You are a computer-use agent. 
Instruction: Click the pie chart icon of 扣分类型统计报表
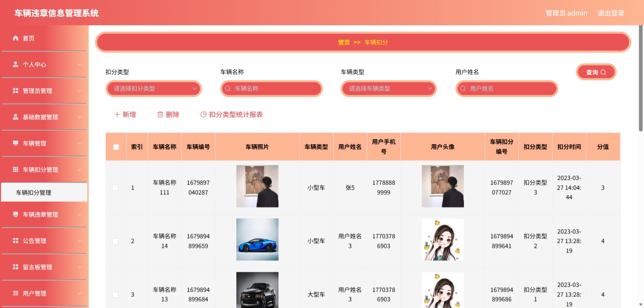[x=203, y=115]
